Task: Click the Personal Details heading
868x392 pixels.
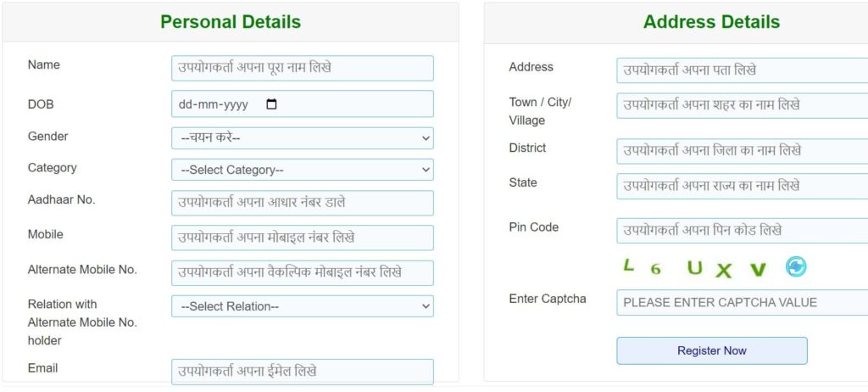Action: (x=231, y=22)
